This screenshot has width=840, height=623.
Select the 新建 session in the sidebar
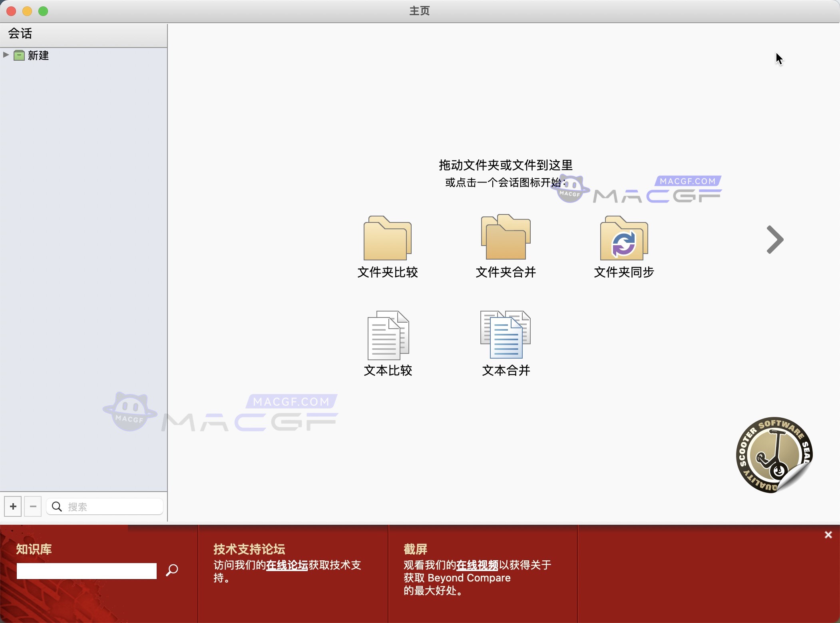pyautogui.click(x=39, y=56)
